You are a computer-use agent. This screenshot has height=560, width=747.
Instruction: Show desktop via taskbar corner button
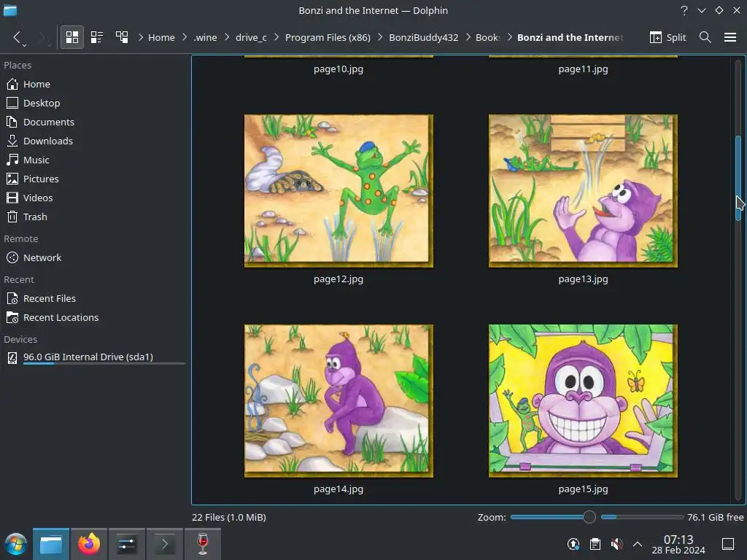(728, 544)
